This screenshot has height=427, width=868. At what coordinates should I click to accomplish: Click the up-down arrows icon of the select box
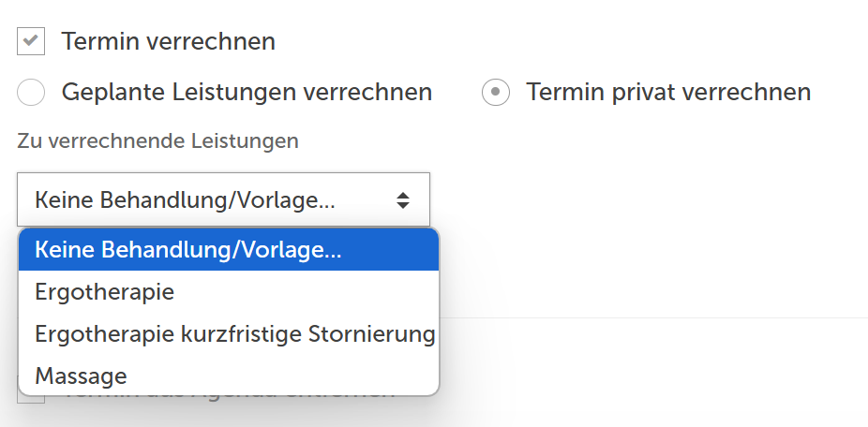(x=403, y=200)
